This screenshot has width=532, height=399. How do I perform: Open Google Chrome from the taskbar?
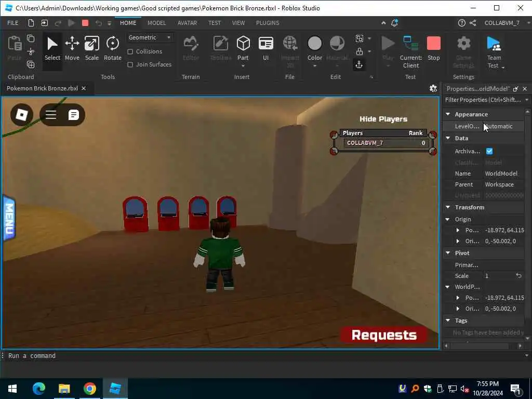click(x=89, y=389)
